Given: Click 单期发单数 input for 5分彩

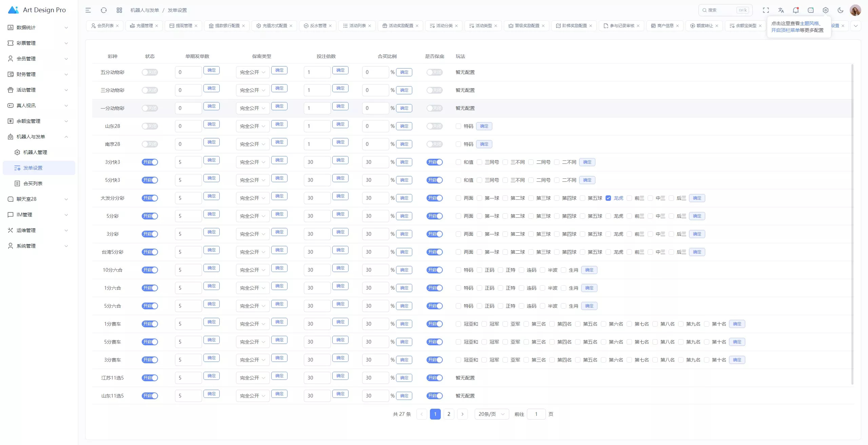Looking at the screenshot, I should pyautogui.click(x=188, y=216).
